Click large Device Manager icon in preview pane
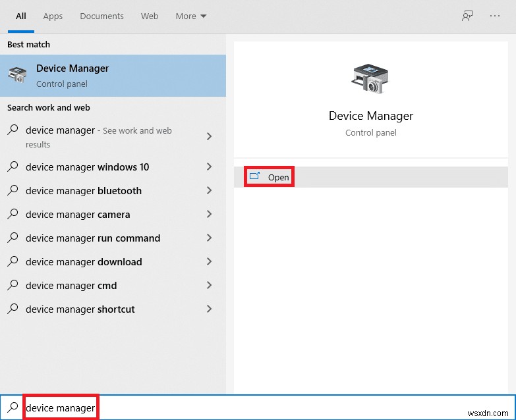Viewport: 516px width, 420px height. click(x=370, y=80)
